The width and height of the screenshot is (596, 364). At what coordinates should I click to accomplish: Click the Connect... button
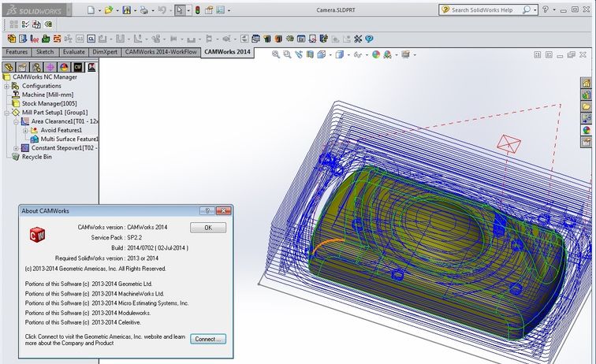coord(208,339)
